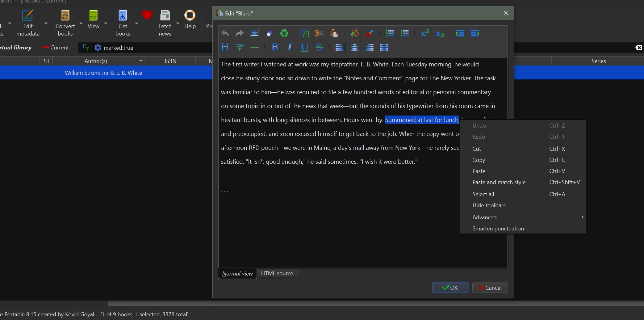Choose Paste from the context menu
This screenshot has height=320, width=644.
click(x=523, y=171)
